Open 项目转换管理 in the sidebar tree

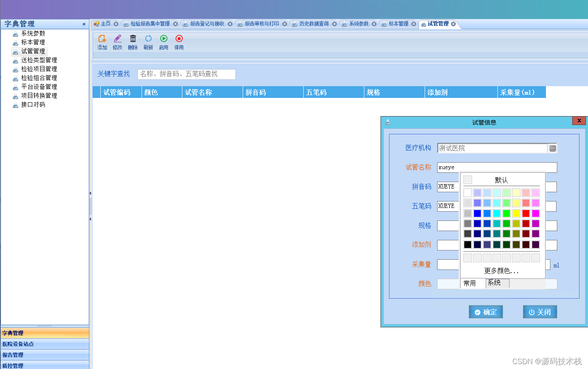(x=39, y=95)
